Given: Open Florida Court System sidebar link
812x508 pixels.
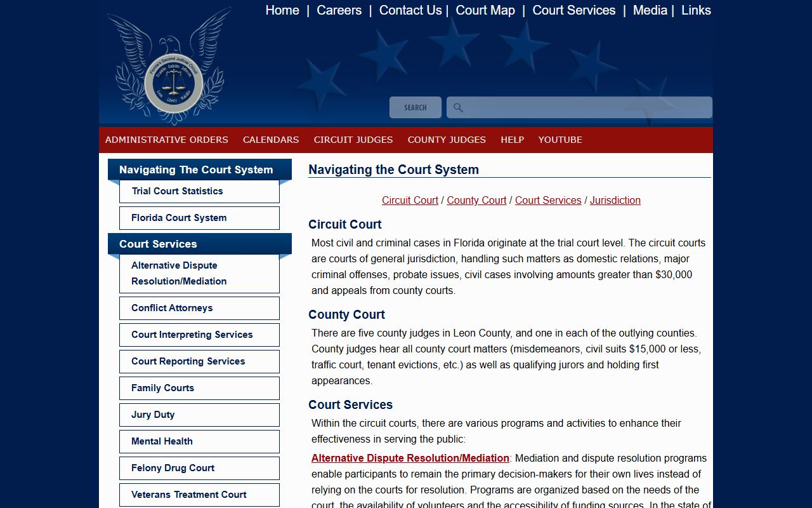Looking at the screenshot, I should (x=199, y=218).
